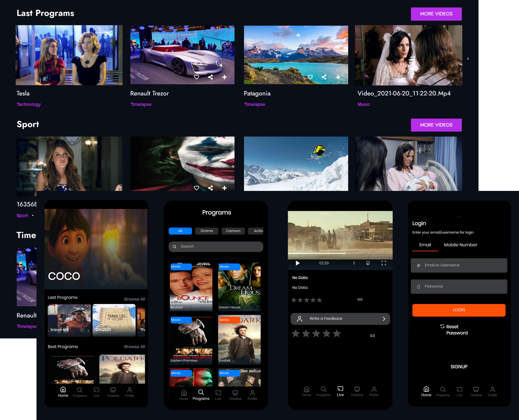Open Profile in Login screen bottom navigation
This screenshot has height=420, width=519.
click(x=492, y=391)
